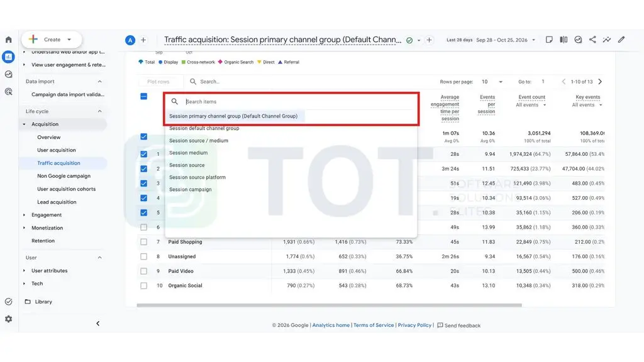Open the date range dropdown Sep 28 - Oct 25
Image resolution: width=644 pixels, height=362 pixels.
pyautogui.click(x=506, y=40)
